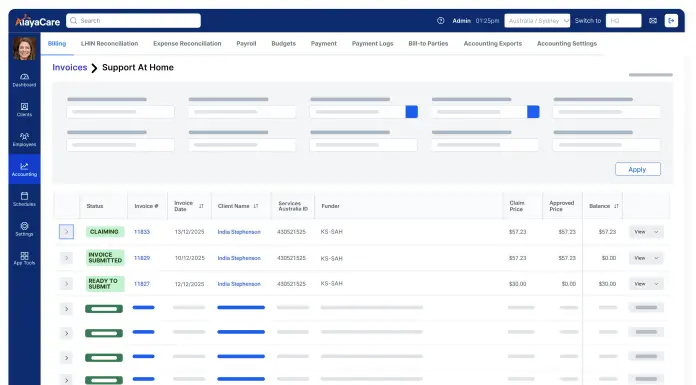Click the CLAIMING status badge
This screenshot has height=385, width=696.
[104, 231]
